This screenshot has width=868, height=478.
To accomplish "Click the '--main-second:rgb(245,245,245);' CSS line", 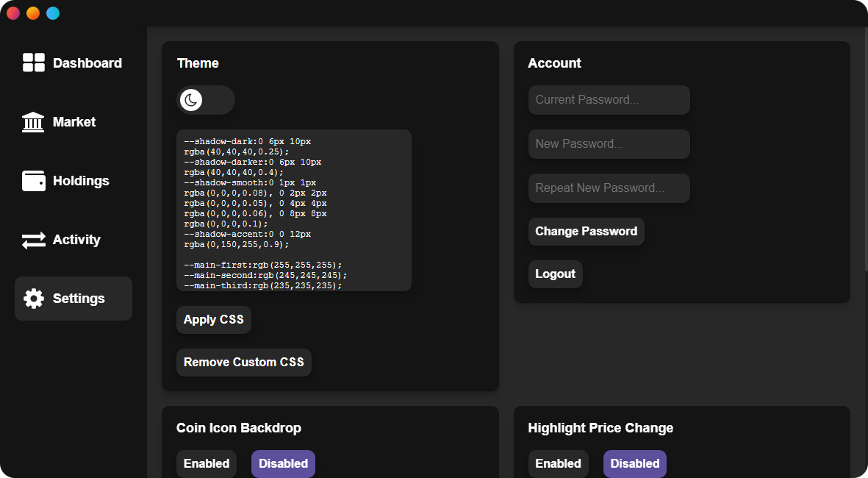I will click(x=265, y=275).
